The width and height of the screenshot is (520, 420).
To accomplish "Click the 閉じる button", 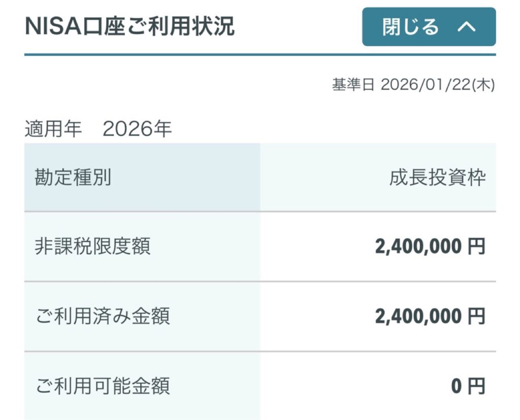I will coord(411,27).
